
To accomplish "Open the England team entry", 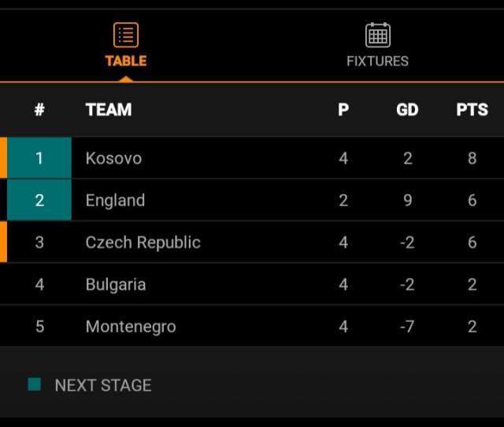I will click(x=115, y=200).
